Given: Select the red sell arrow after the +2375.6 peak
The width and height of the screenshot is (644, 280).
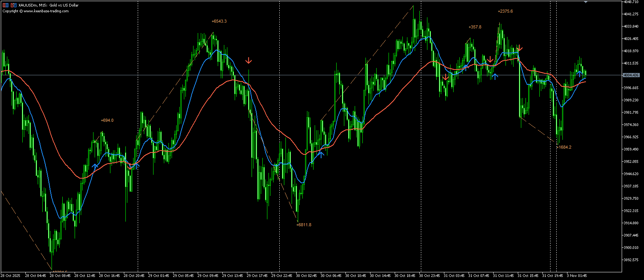Looking at the screenshot, I should tap(520, 48).
